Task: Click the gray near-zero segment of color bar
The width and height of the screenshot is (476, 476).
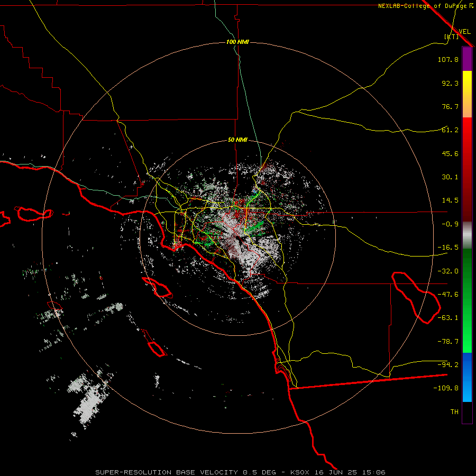Action: coord(467,235)
